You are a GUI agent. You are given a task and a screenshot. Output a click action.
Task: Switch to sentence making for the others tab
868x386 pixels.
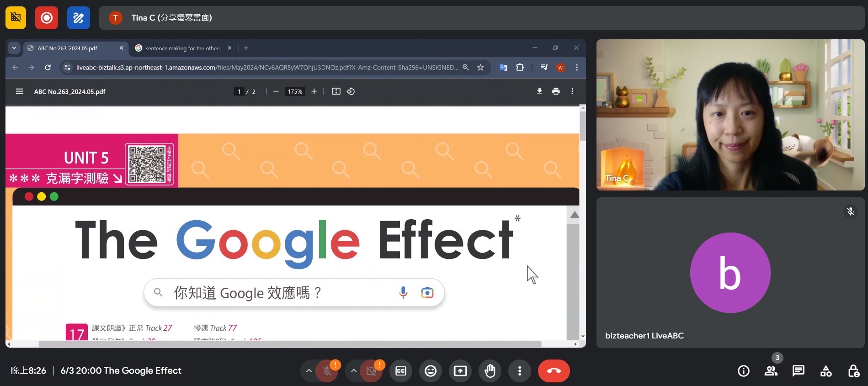tap(183, 48)
